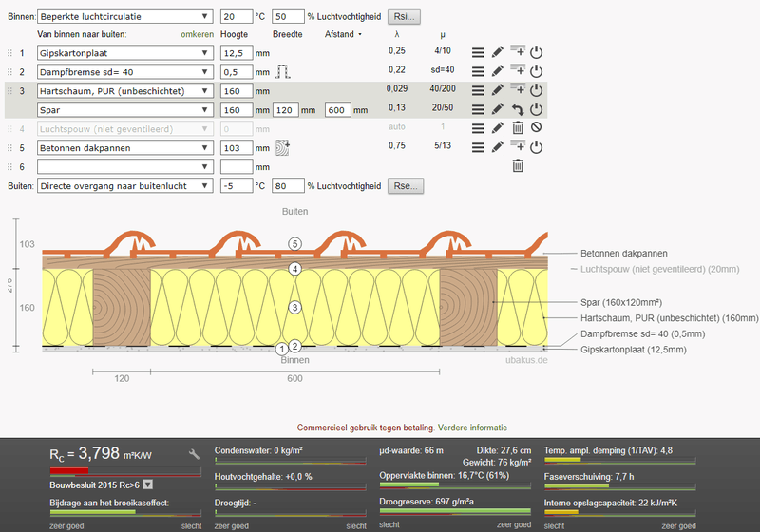The width and height of the screenshot is (760, 532).
Task: Open the empty layer 6 material dropdown
Action: tap(125, 166)
